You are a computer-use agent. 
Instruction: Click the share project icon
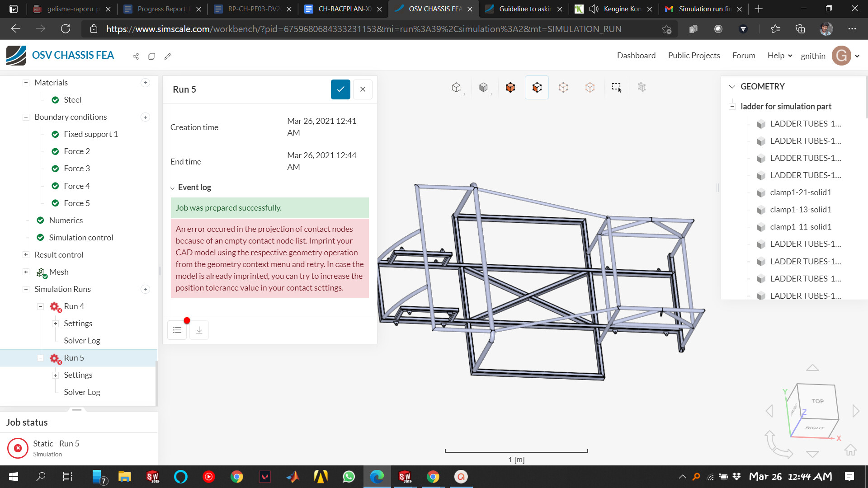coord(136,56)
